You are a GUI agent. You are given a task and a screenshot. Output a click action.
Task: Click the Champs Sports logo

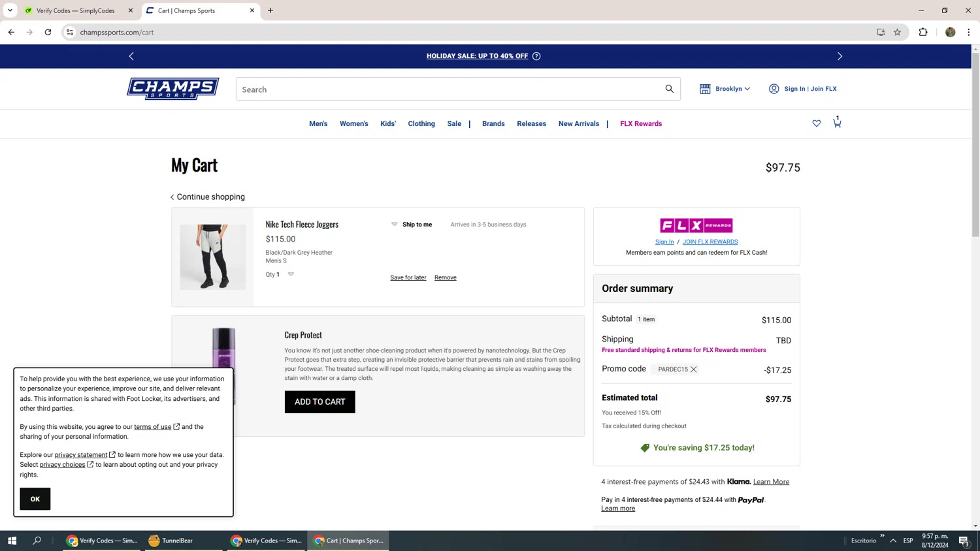[173, 89]
